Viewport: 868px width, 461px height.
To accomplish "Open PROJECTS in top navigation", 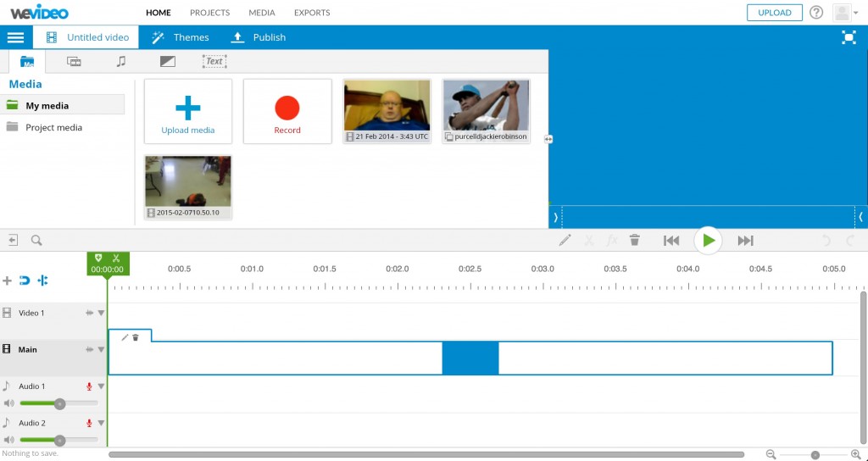I will pos(210,13).
